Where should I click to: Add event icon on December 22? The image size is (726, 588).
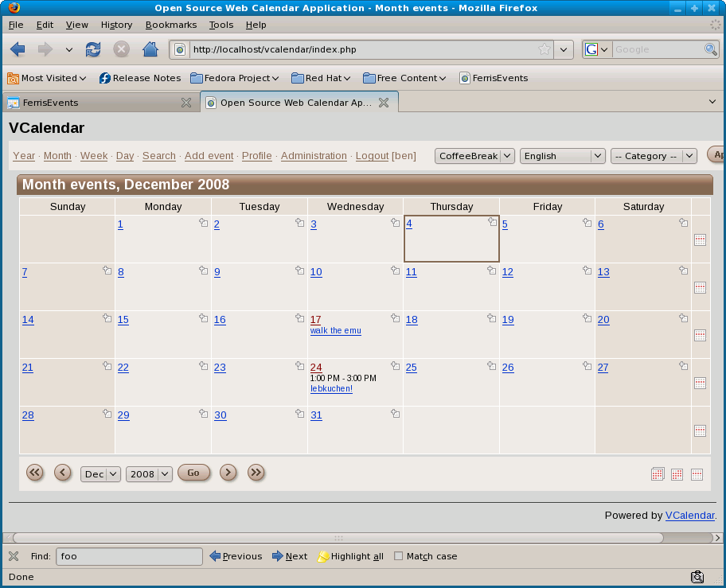pyautogui.click(x=203, y=365)
